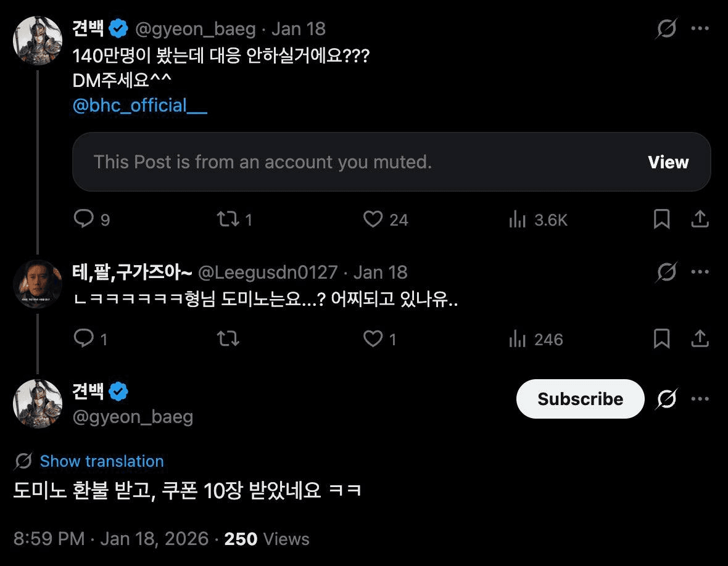Subscribe to 견백
This screenshot has height=566, width=728.
580,399
